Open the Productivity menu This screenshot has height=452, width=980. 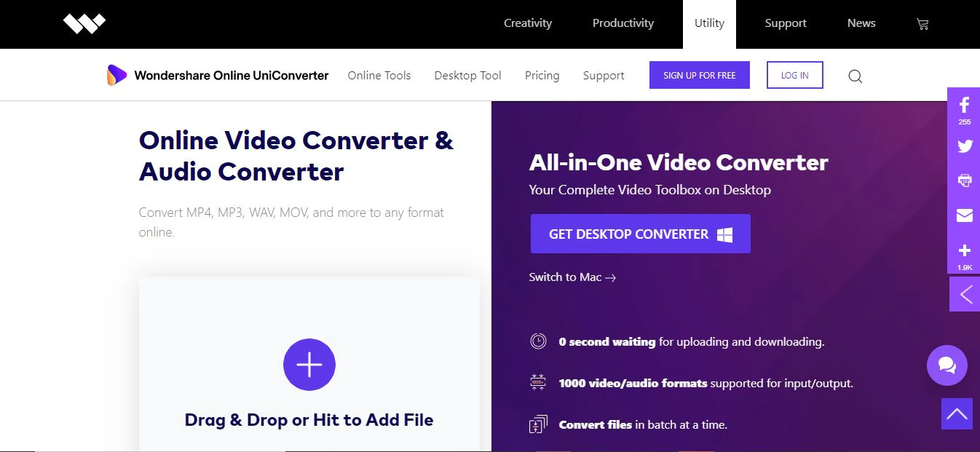click(623, 23)
